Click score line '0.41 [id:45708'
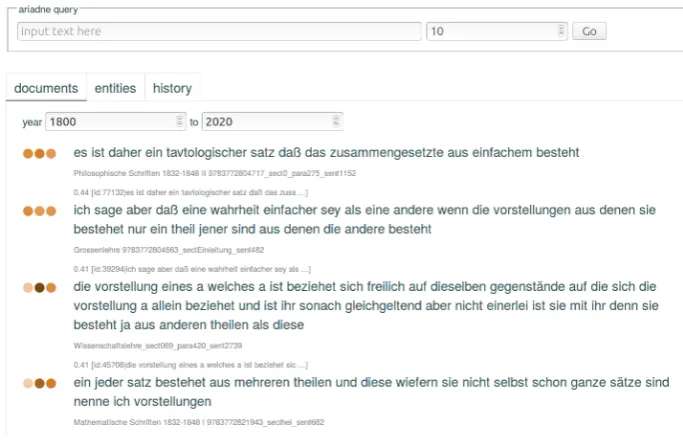 click(191, 365)
